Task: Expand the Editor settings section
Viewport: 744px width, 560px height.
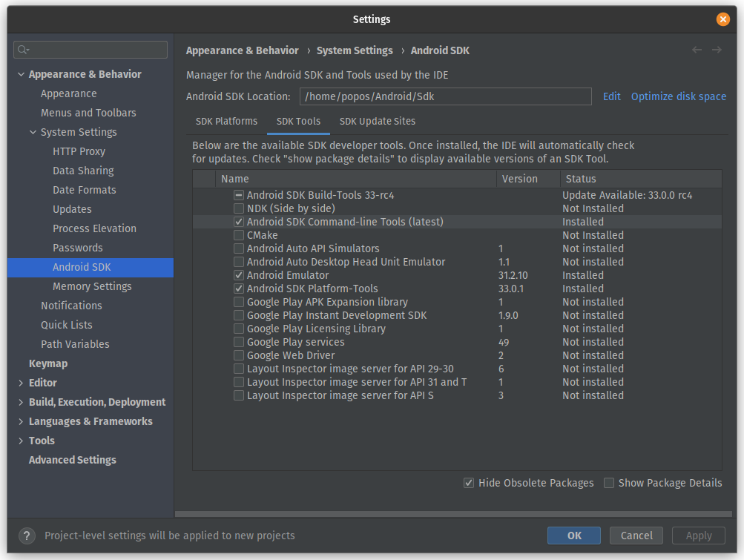Action: 21,383
